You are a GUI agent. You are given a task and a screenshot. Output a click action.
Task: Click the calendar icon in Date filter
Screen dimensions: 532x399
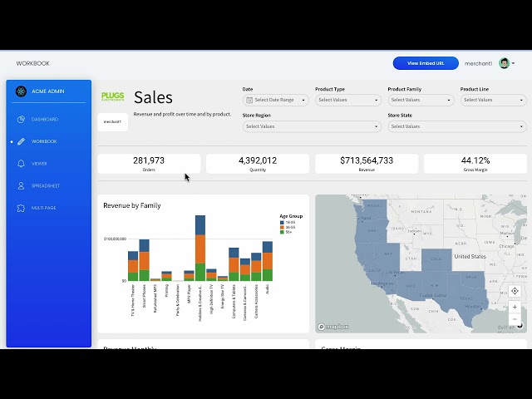click(x=249, y=100)
